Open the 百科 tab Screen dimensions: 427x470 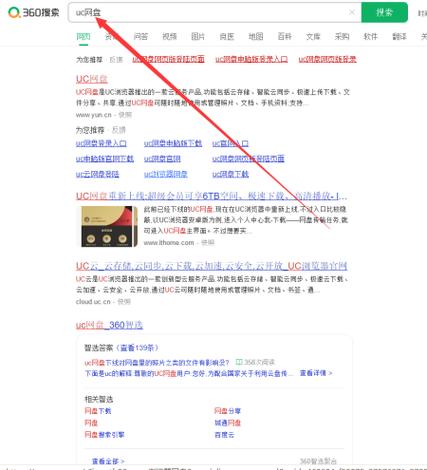pyautogui.click(x=284, y=36)
